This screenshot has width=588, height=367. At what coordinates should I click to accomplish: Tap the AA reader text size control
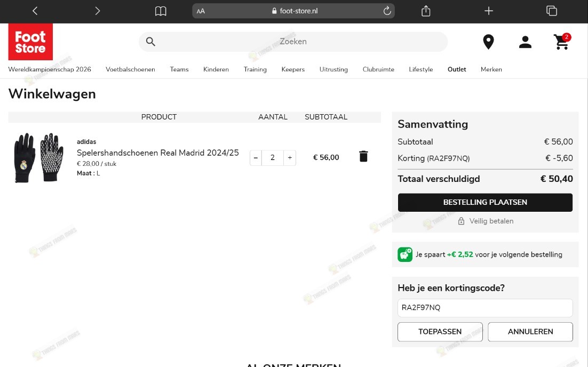pyautogui.click(x=201, y=11)
